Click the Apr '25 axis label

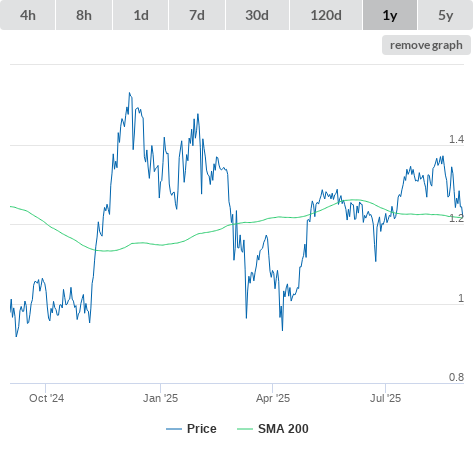pyautogui.click(x=273, y=398)
